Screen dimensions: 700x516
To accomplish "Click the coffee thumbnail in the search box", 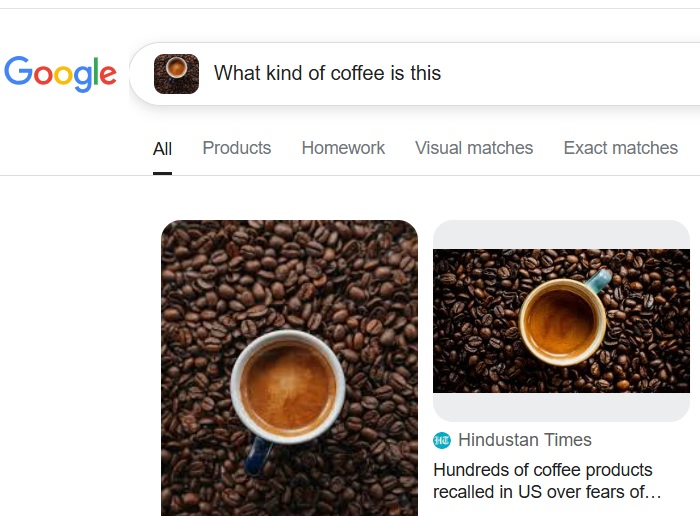I will click(x=176, y=73).
